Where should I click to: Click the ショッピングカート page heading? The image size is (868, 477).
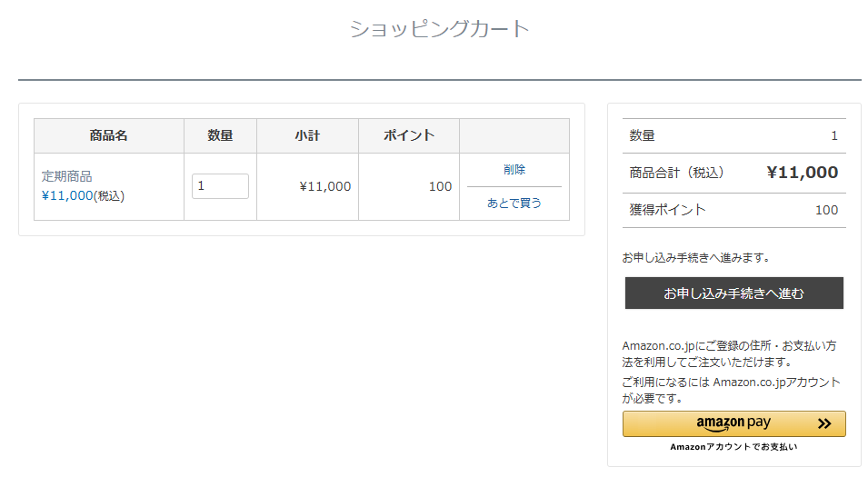coord(440,29)
